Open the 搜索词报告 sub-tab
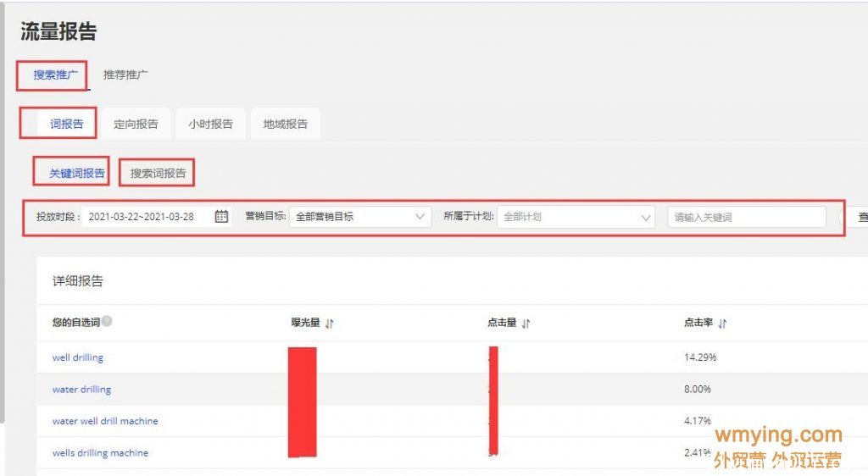 click(x=158, y=173)
